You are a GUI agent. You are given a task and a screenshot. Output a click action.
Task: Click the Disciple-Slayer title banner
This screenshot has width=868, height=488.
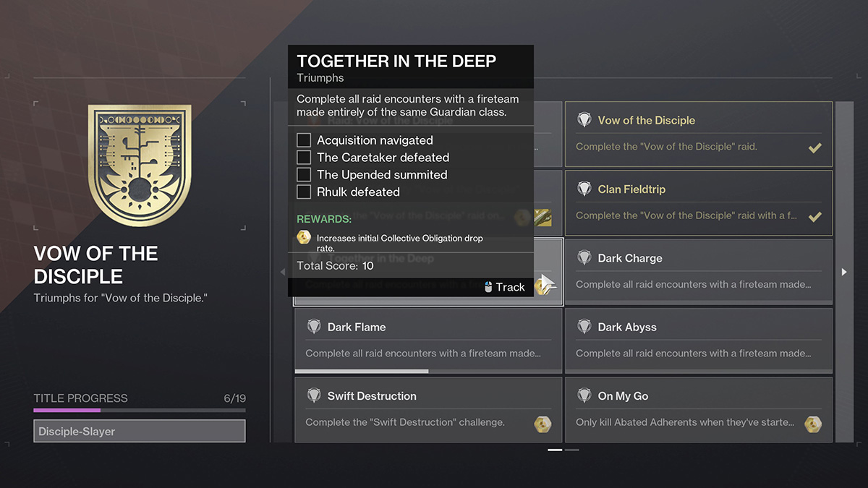coord(139,430)
